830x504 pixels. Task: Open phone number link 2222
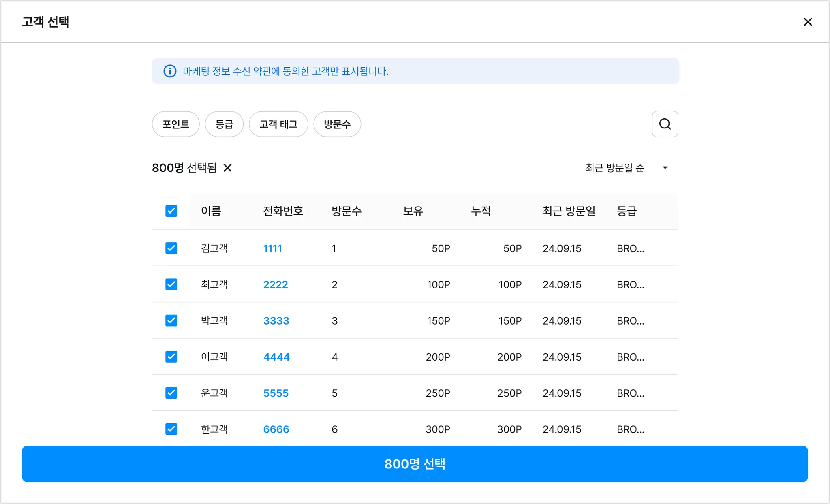point(275,284)
